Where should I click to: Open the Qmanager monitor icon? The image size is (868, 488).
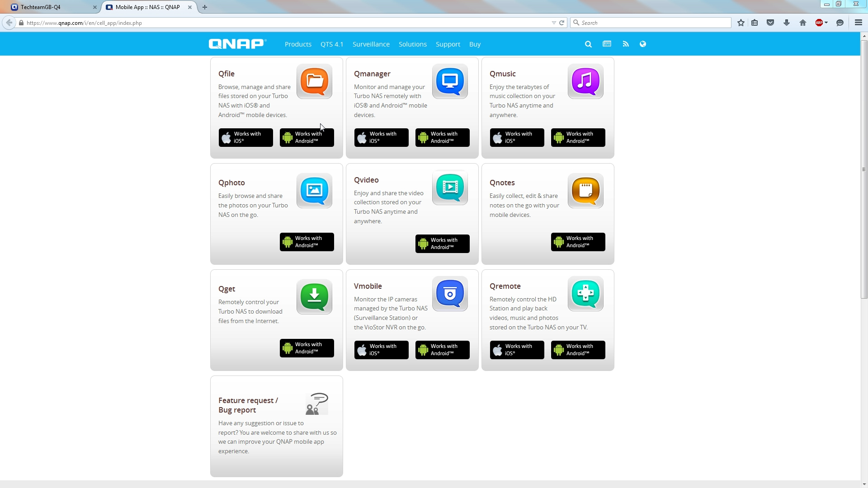coord(450,81)
